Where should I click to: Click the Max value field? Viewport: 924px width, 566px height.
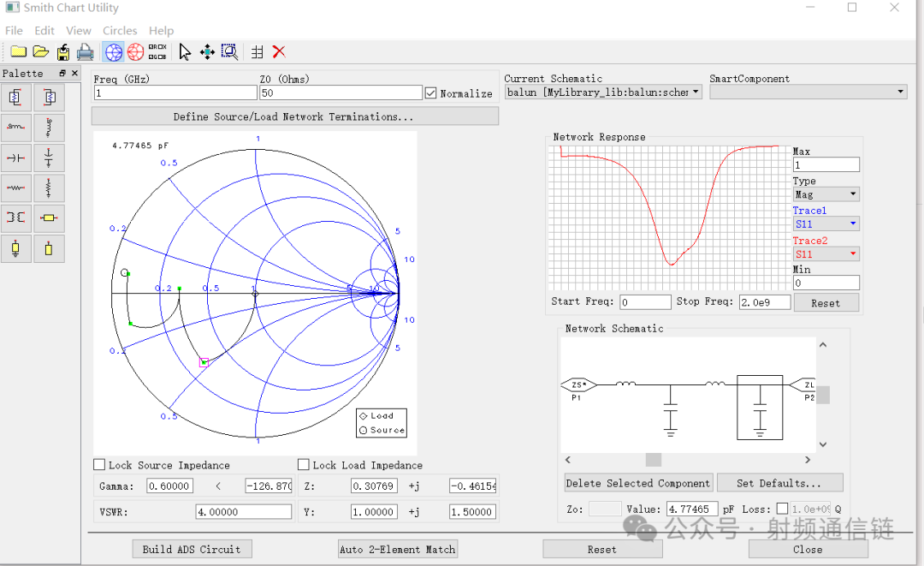click(826, 164)
